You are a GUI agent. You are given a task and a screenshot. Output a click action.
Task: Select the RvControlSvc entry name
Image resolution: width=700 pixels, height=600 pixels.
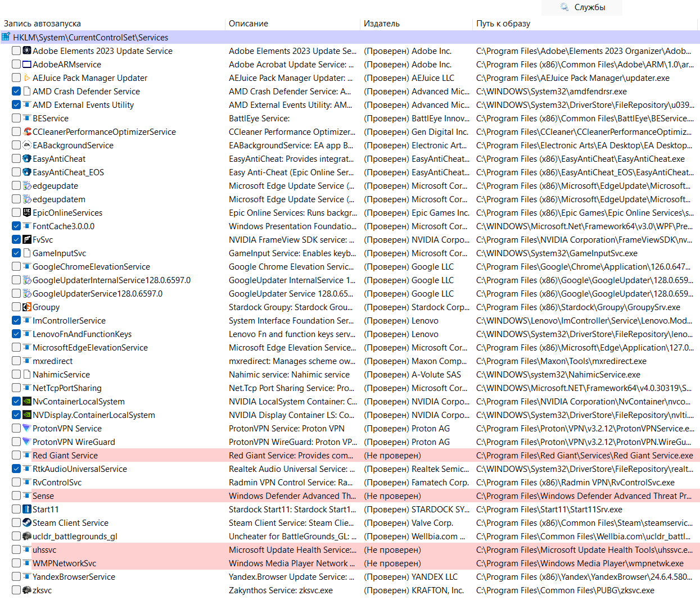(57, 483)
